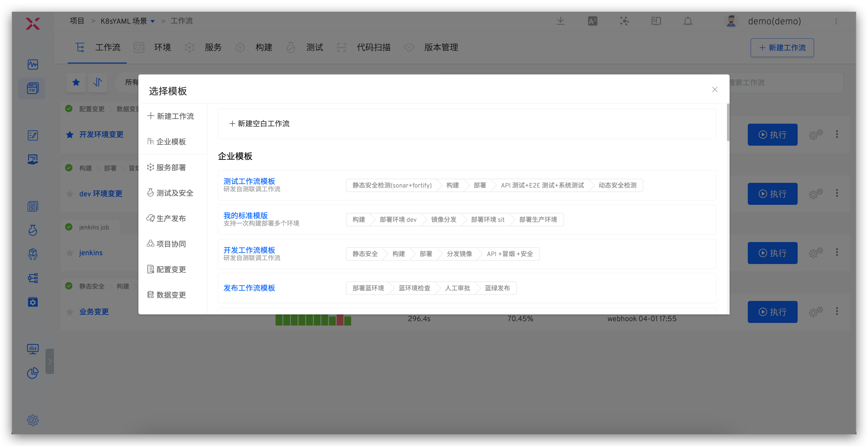Toggle favorite star for jenkins workflow
Image resolution: width=868 pixels, height=446 pixels.
(x=70, y=253)
